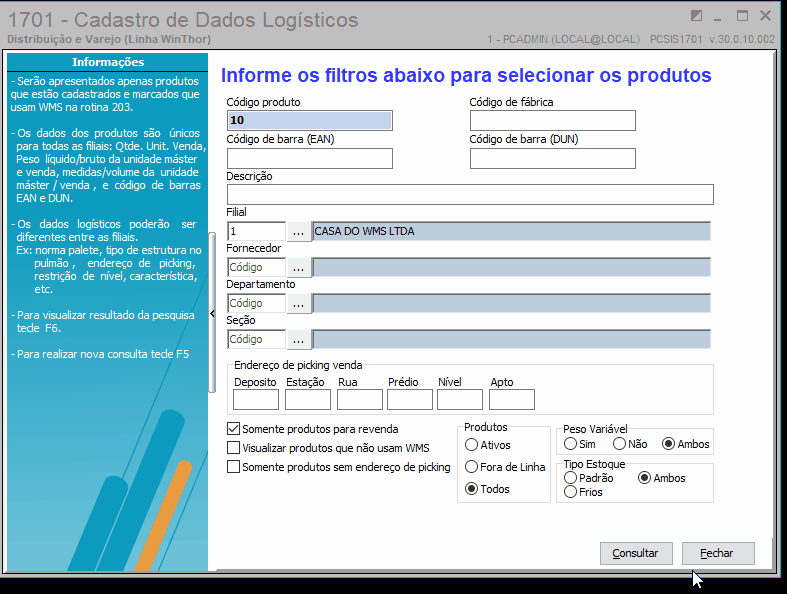Click the Código de fábrica field
Screen dimensions: 787x594
tap(553, 121)
